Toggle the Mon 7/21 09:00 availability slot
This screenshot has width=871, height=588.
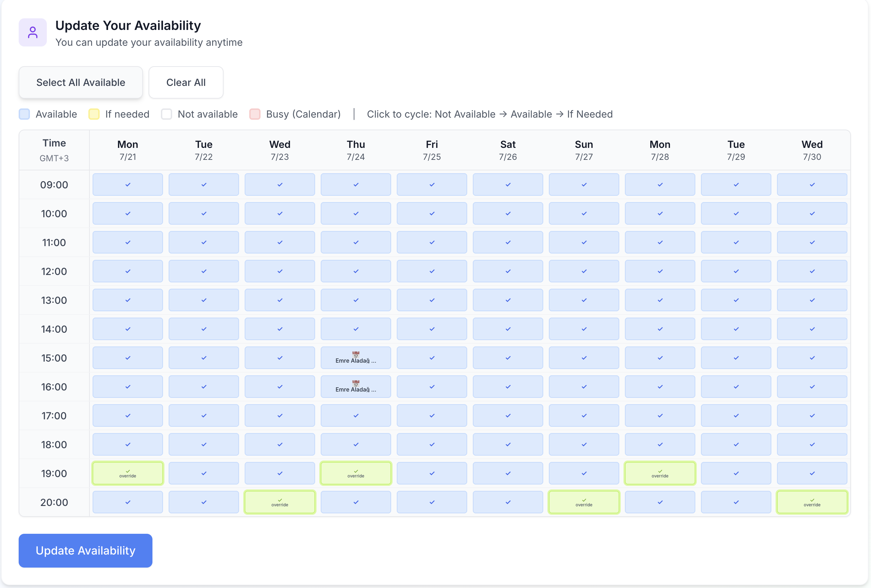[128, 184]
